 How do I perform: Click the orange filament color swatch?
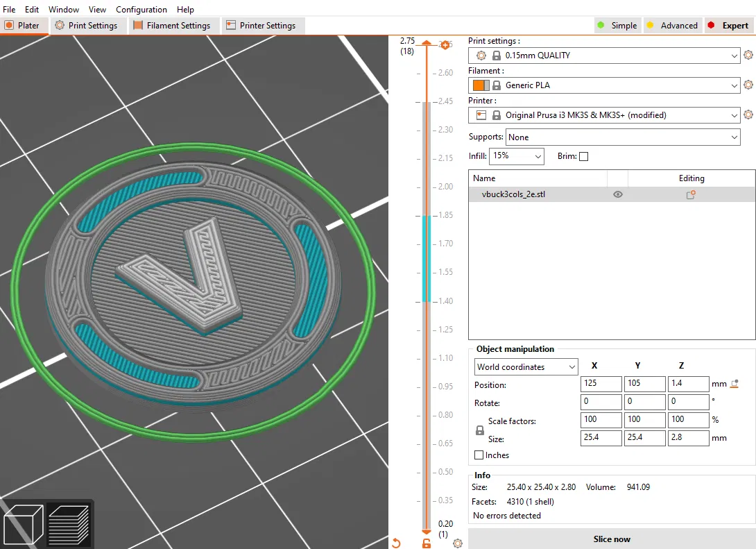coord(479,85)
